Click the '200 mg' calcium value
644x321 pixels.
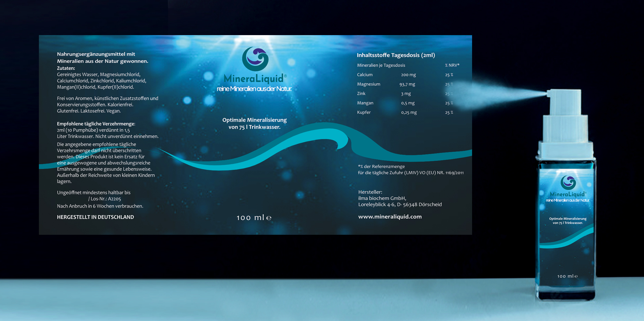click(x=408, y=75)
